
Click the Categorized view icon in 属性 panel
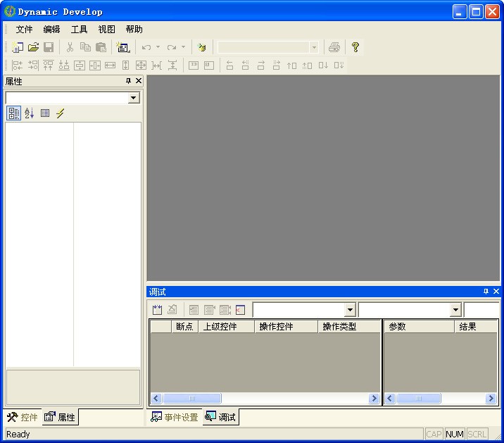[x=13, y=113]
